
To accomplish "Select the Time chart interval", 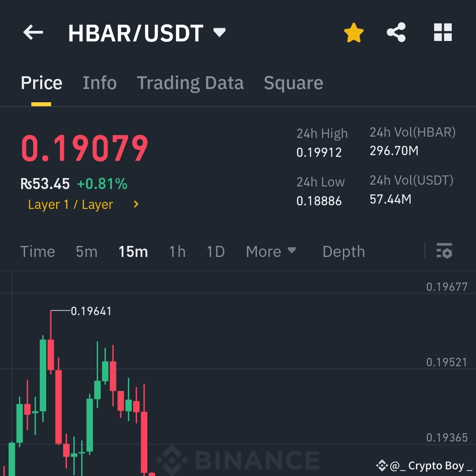I will click(37, 252).
